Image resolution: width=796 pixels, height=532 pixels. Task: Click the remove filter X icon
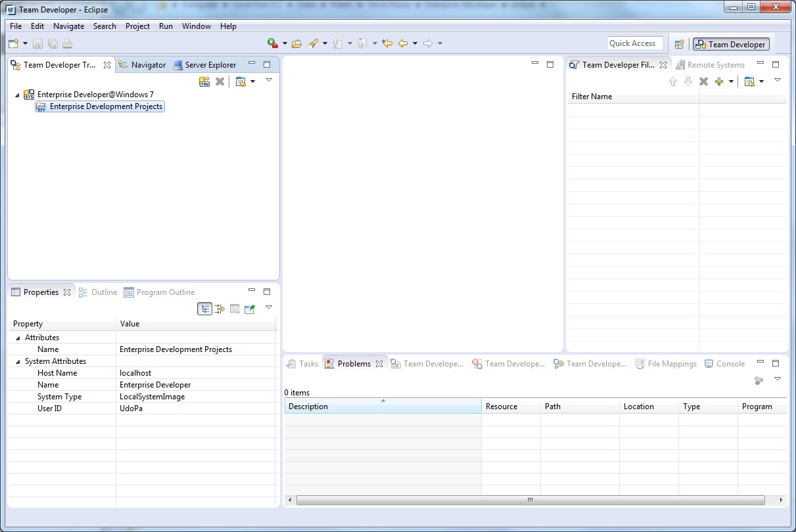coord(703,81)
